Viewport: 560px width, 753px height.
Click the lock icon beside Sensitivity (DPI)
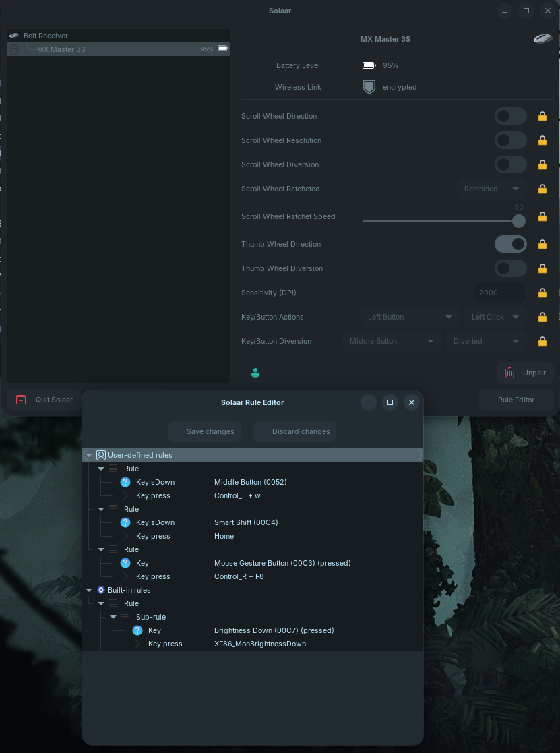(x=542, y=293)
